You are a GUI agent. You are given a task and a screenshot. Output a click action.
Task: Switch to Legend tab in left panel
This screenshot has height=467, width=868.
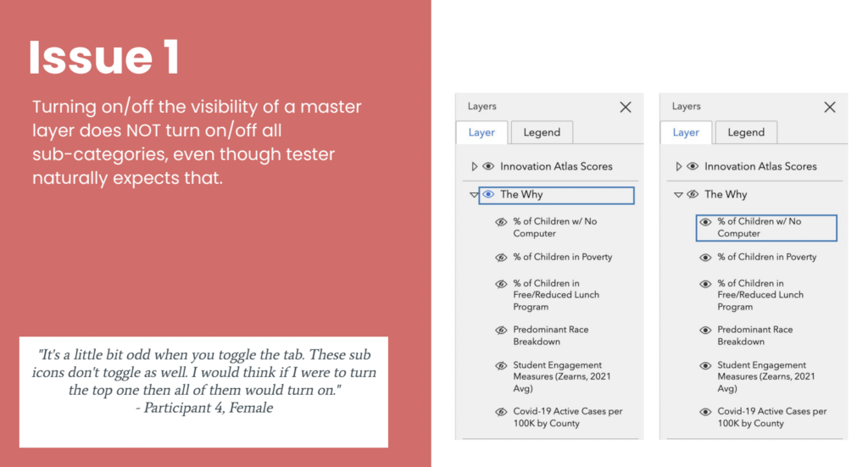click(x=542, y=132)
